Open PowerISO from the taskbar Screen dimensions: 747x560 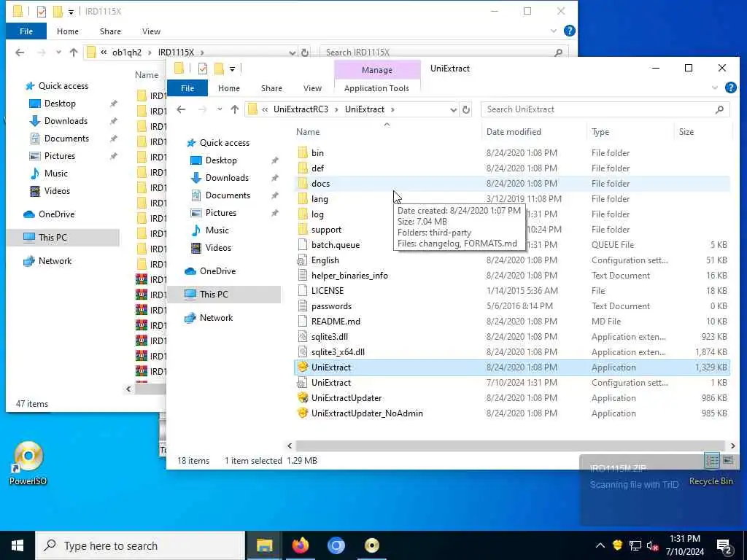[371, 545]
